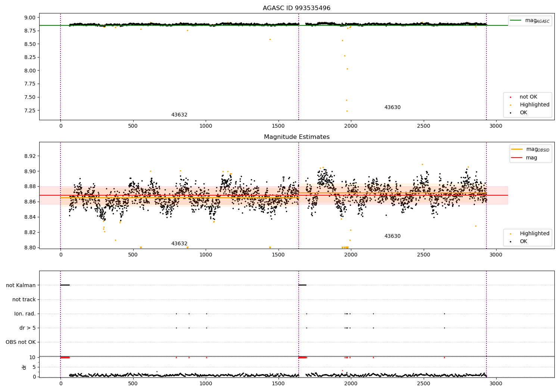Screen dimensions: 560x392
Task: Click the orange mag OBSID legend line
Action: click(517, 149)
